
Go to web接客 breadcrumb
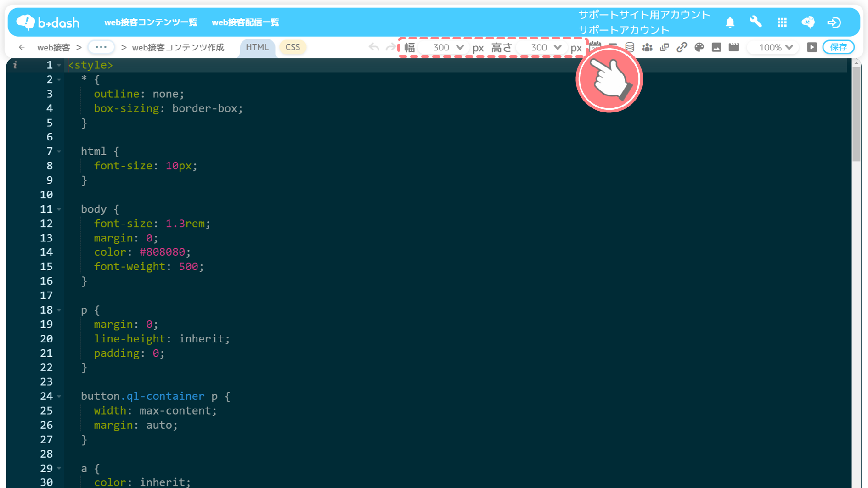pos(54,47)
